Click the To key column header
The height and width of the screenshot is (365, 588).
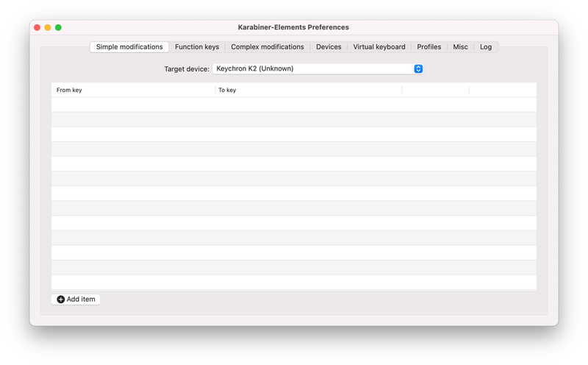[309, 90]
